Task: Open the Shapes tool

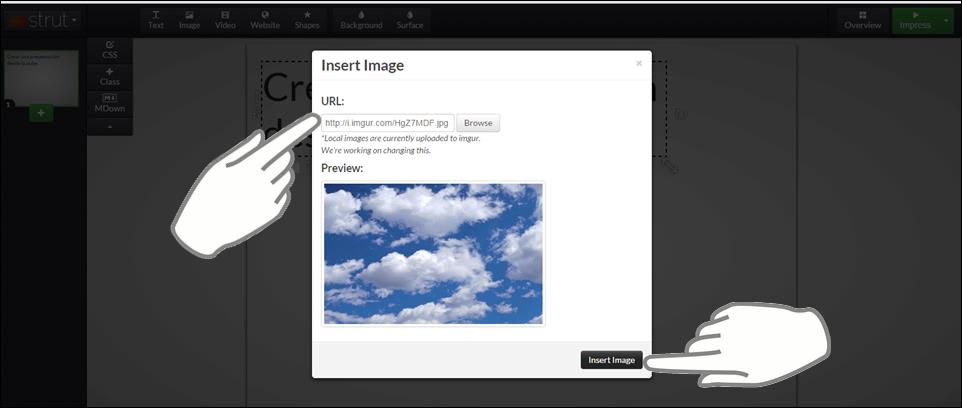Action: 307,20
